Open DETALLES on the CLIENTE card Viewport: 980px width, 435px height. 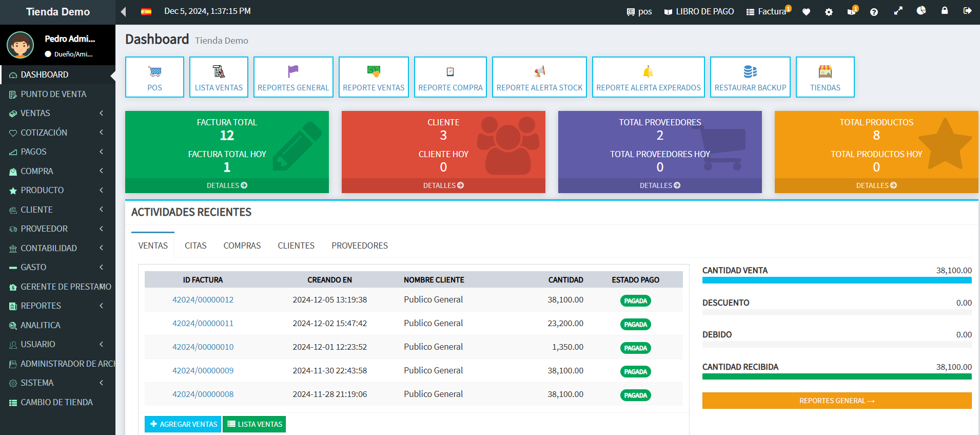pos(443,185)
